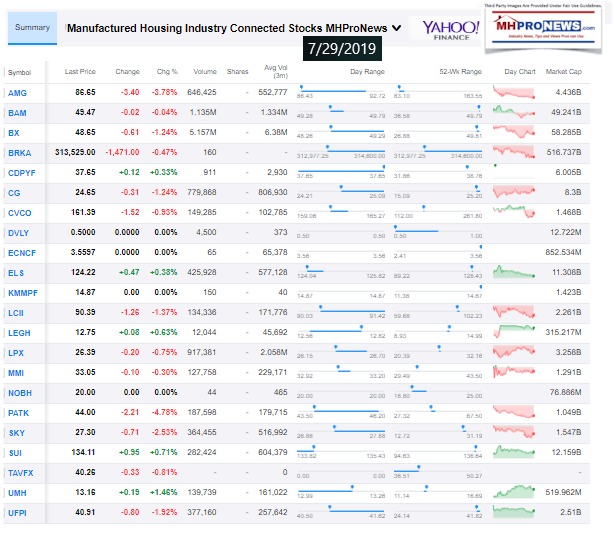Click the BAM day chart thumbnail

pyautogui.click(x=514, y=112)
